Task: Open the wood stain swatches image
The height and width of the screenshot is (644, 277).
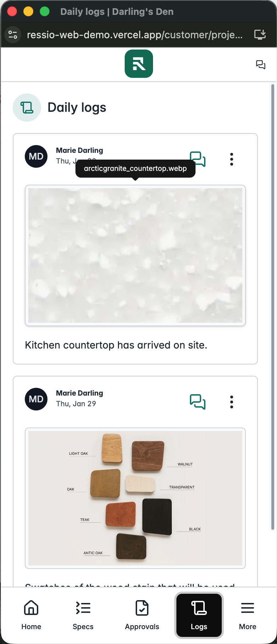Action: coord(135,498)
